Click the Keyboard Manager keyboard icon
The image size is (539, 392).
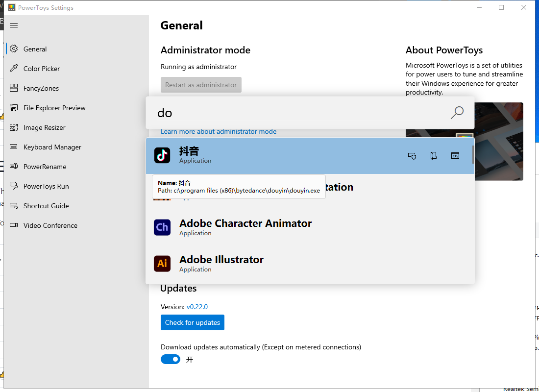click(14, 147)
